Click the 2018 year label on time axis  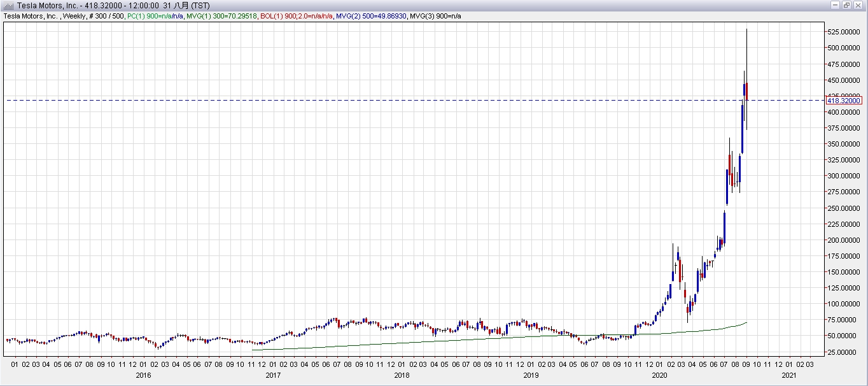pos(402,375)
